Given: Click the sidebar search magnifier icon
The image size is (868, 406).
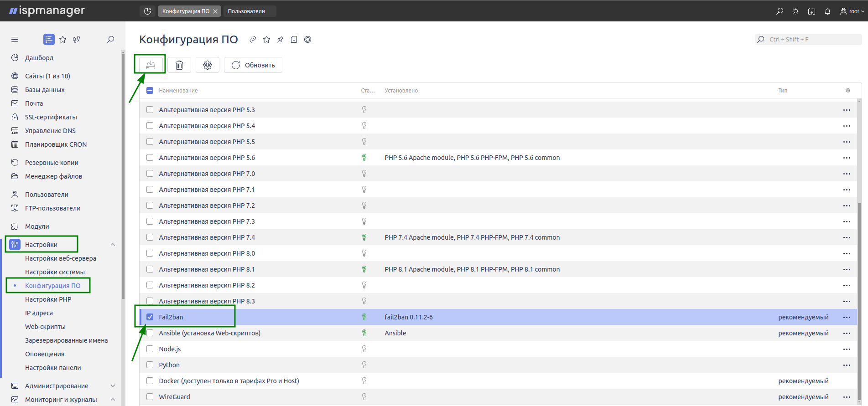Looking at the screenshot, I should point(110,40).
